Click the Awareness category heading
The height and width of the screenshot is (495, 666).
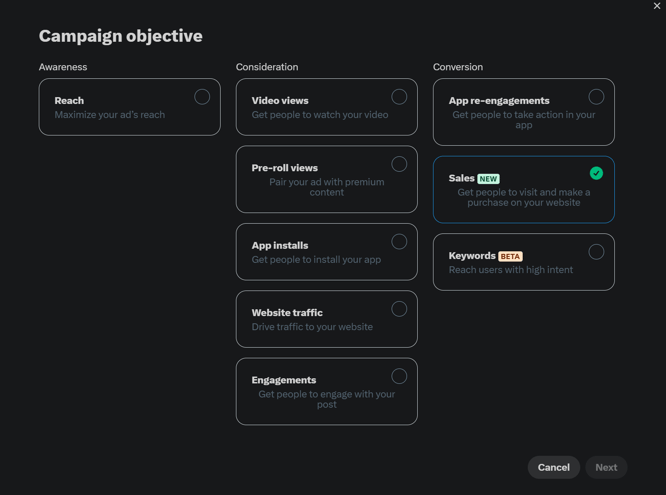point(63,67)
